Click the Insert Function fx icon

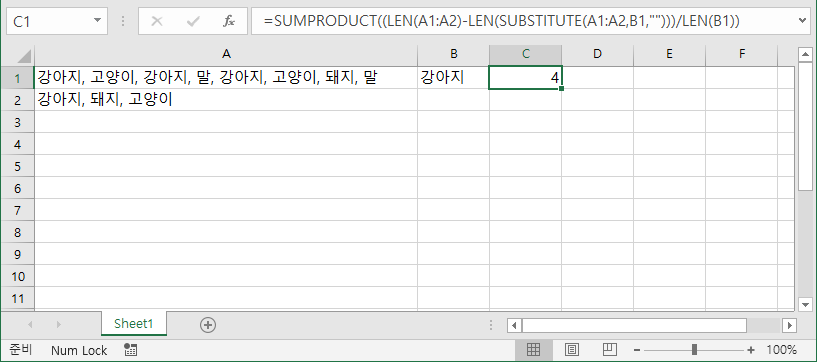(x=228, y=21)
